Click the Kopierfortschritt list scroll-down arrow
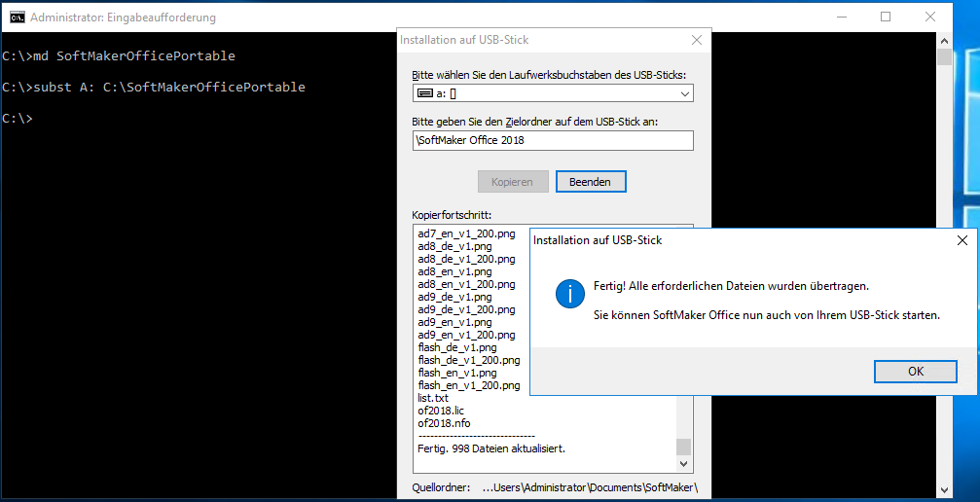 [683, 462]
